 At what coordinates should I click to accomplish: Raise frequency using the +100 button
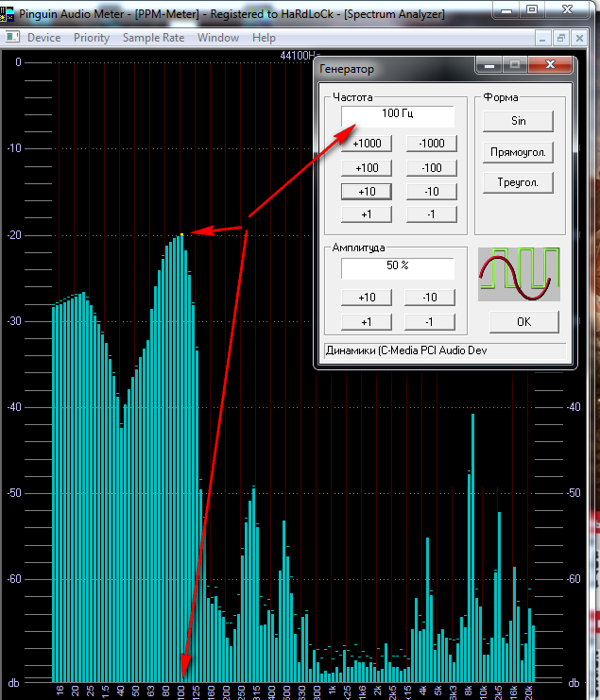point(367,168)
